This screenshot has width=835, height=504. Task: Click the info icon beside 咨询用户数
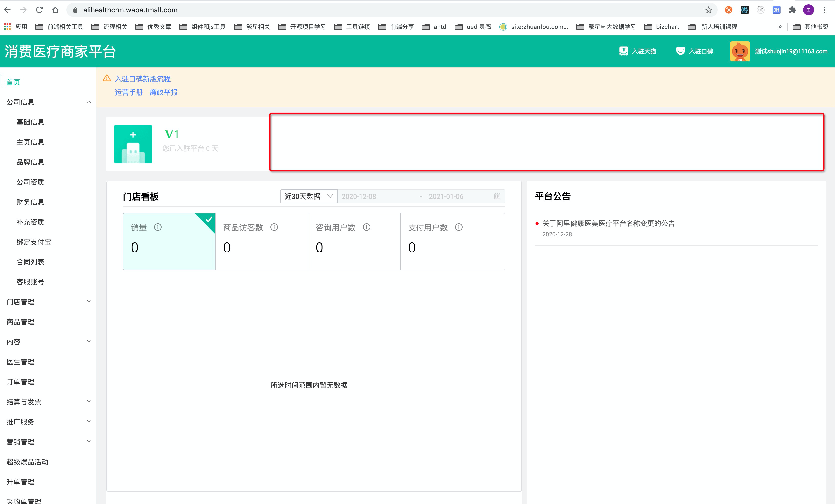click(367, 227)
